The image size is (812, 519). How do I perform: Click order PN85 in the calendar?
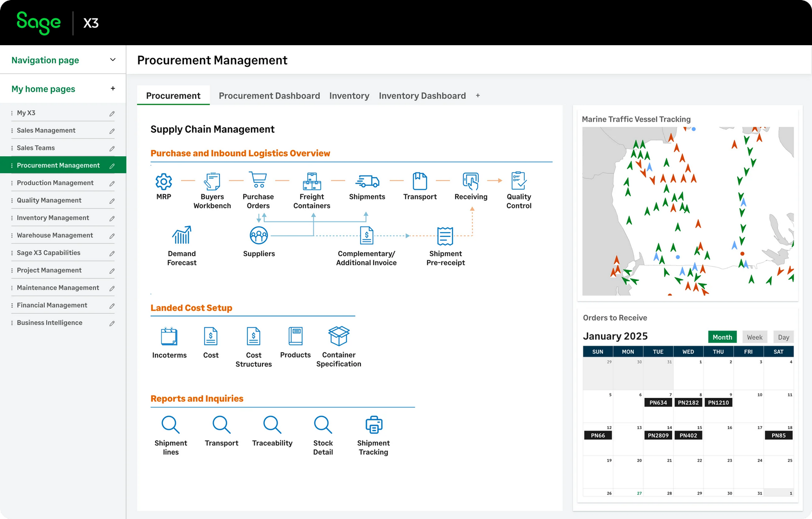pos(778,435)
